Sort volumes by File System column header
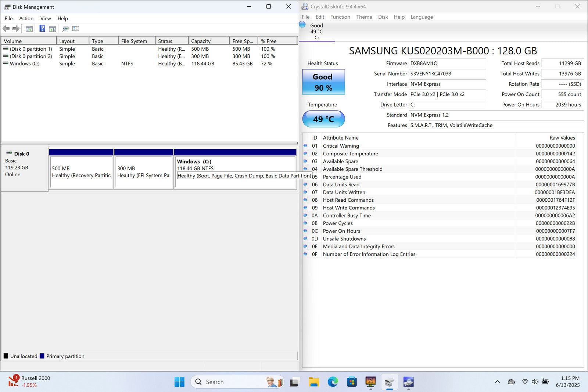 [137, 41]
